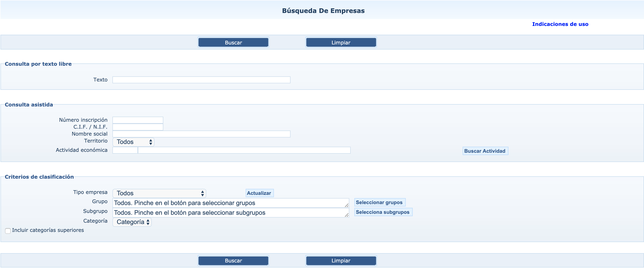
Task: Click the Nombre social text field
Action: pos(201,134)
